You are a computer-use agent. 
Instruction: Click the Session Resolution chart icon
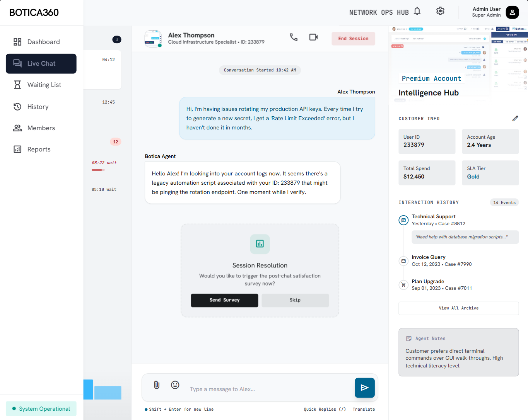(260, 244)
